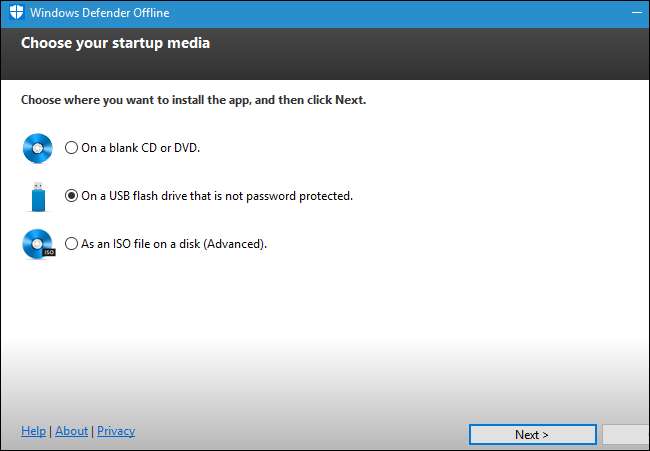Click the ISO disc image icon
Image resolution: width=650 pixels, height=451 pixels.
tap(37, 243)
